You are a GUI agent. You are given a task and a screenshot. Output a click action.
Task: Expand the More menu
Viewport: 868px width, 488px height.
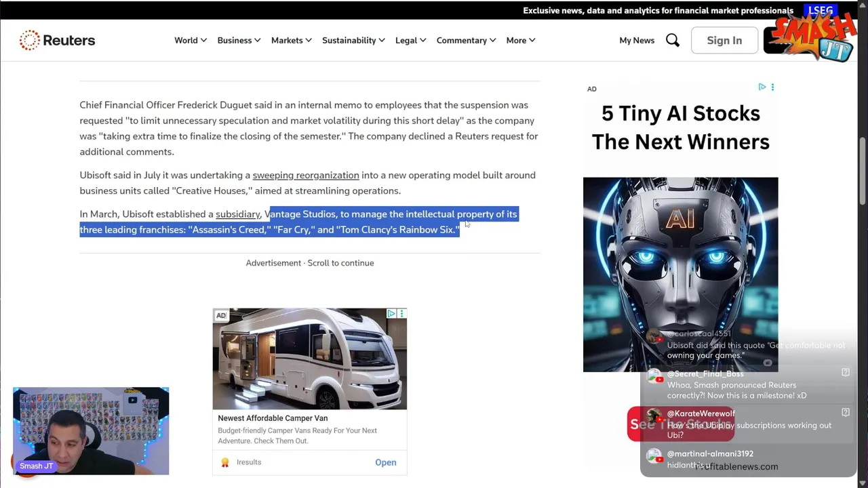click(520, 40)
